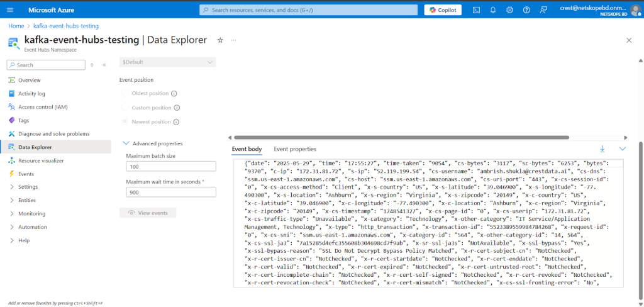Go to Home breadcrumb link
644x307 pixels.
[16, 26]
